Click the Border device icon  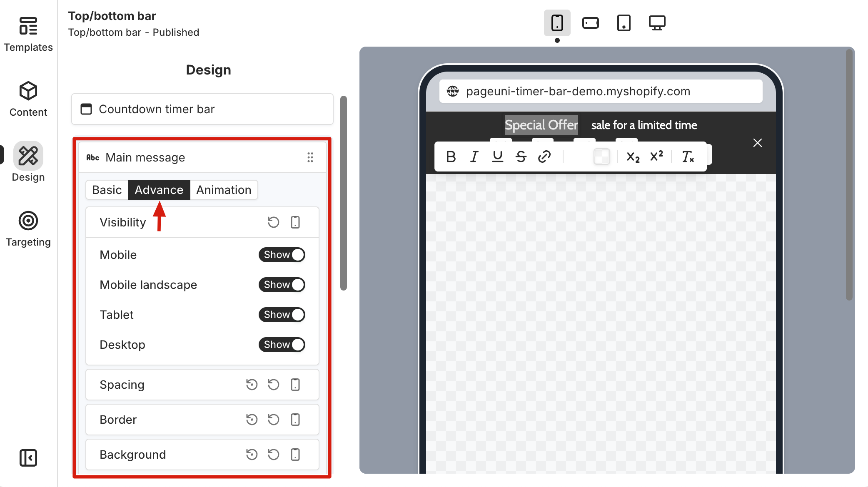point(295,420)
